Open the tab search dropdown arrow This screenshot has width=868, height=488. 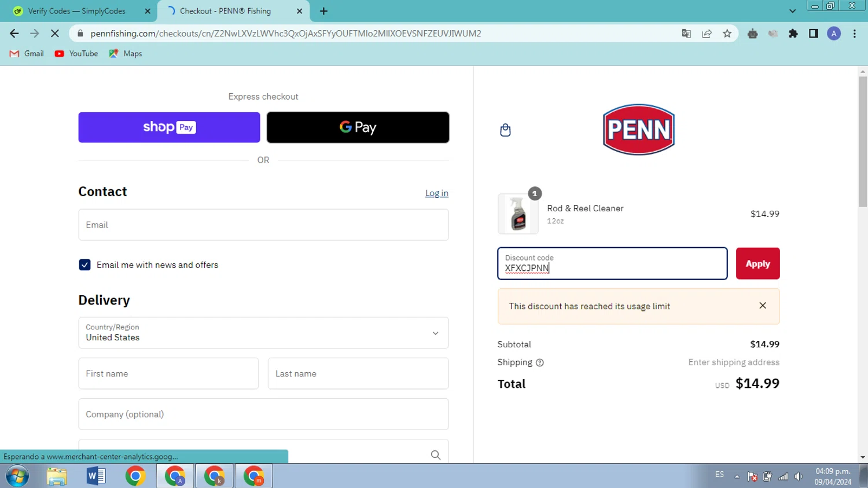[792, 11]
